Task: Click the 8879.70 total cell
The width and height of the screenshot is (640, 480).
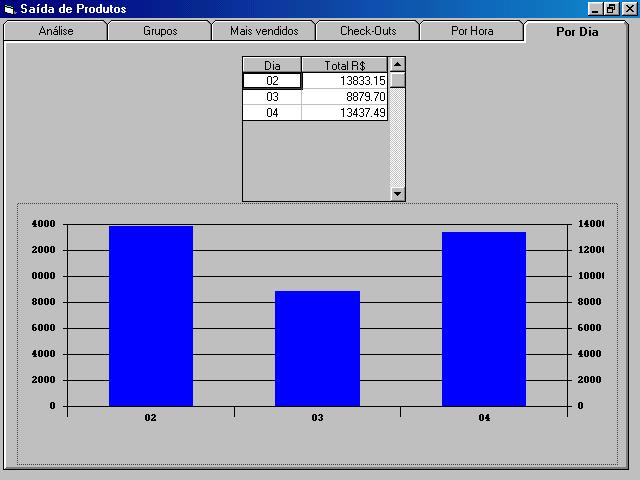Action: [345, 97]
